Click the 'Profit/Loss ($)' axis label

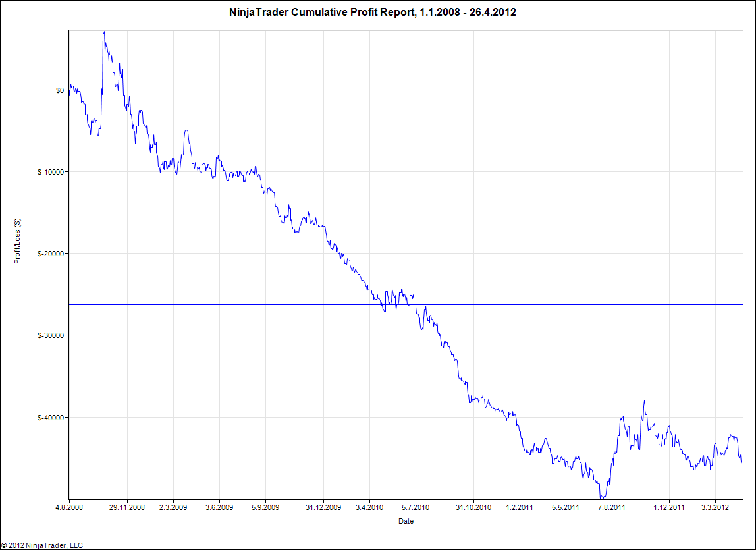click(17, 241)
